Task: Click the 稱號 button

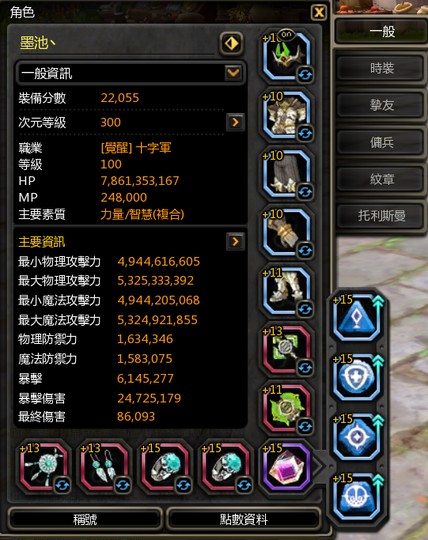Action: (85, 519)
